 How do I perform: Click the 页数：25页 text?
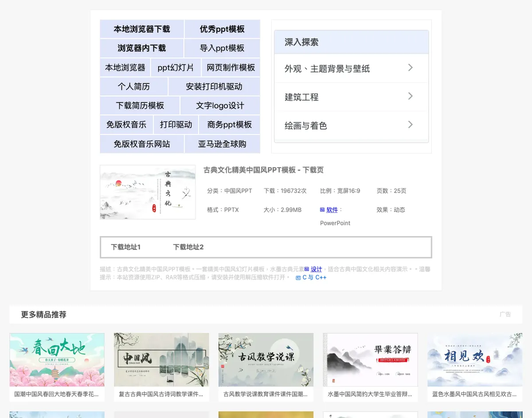tap(391, 191)
